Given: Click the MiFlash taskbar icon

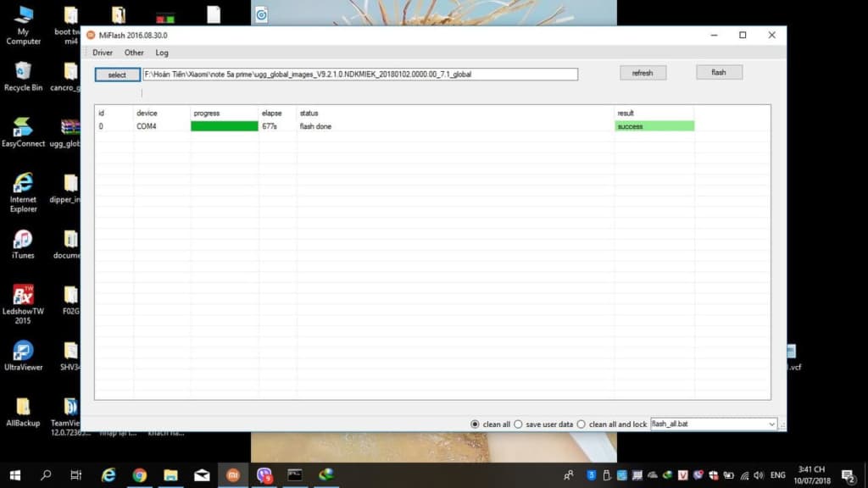Looking at the screenshot, I should (233, 475).
